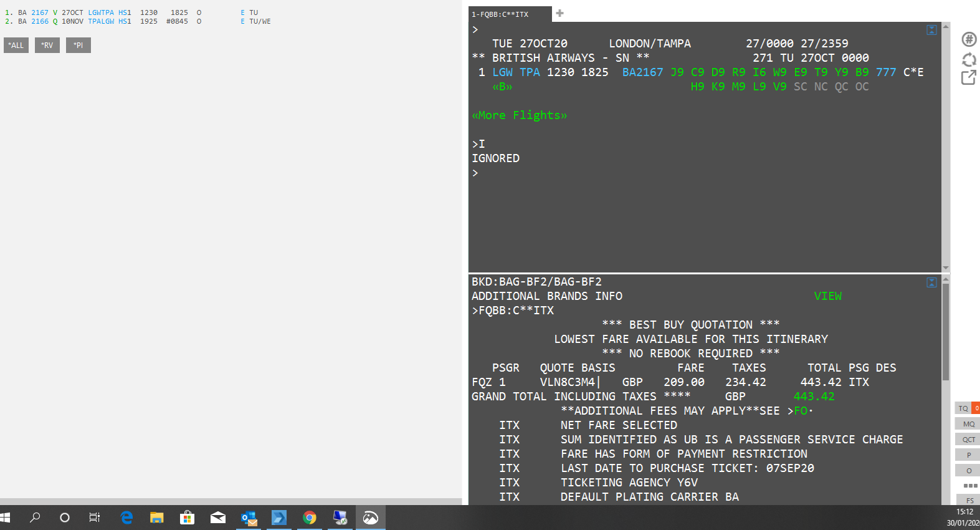980x530 pixels.
Task: Click the green FO link for additional fees
Action: (801, 411)
